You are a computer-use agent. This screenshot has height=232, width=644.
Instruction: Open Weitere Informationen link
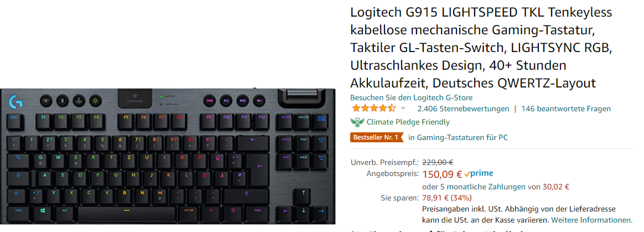pyautogui.click(x=592, y=220)
